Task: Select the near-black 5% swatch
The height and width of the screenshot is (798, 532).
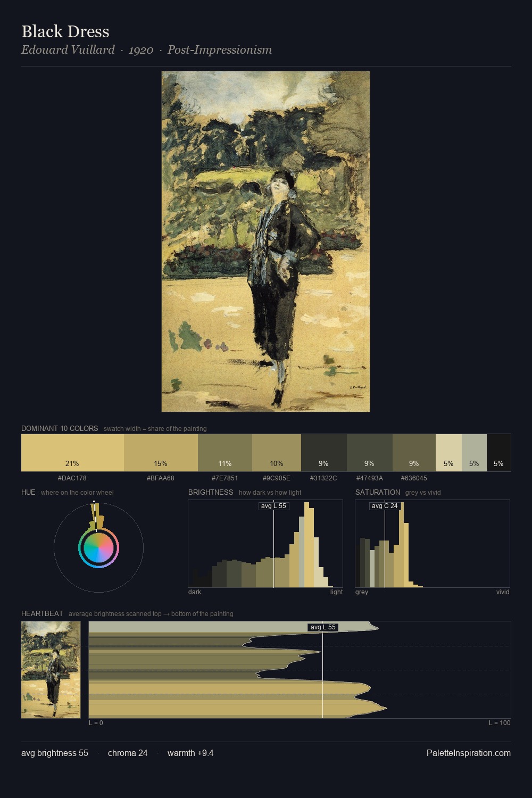Action: [498, 453]
